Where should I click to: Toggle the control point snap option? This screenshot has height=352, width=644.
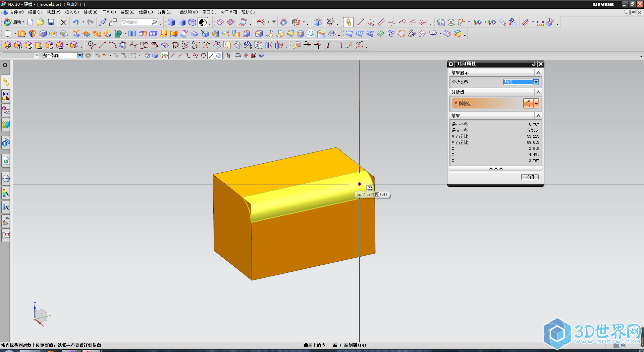coord(188,56)
